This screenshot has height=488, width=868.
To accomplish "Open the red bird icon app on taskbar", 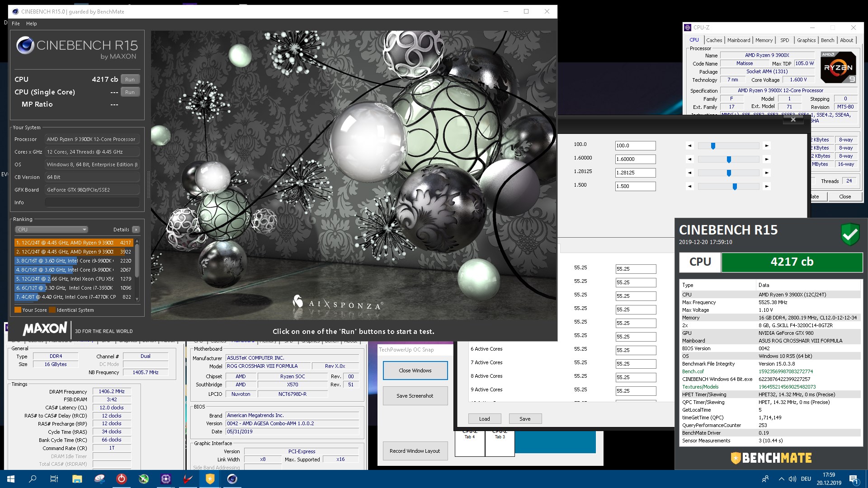I will (188, 479).
